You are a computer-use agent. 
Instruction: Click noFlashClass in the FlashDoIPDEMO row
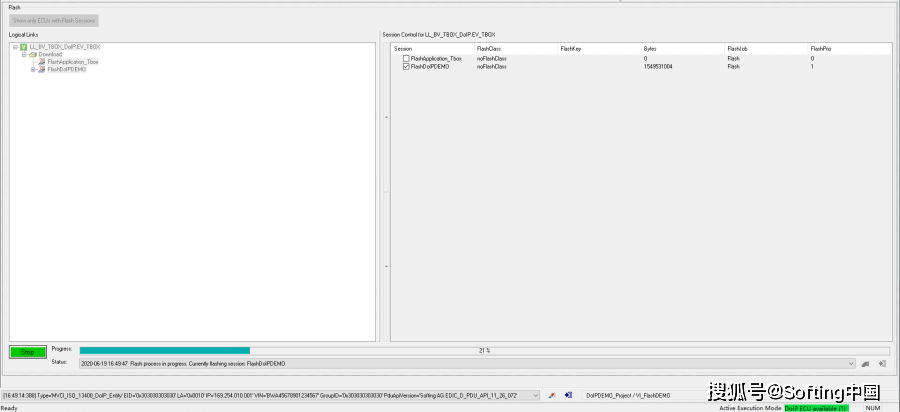[492, 67]
